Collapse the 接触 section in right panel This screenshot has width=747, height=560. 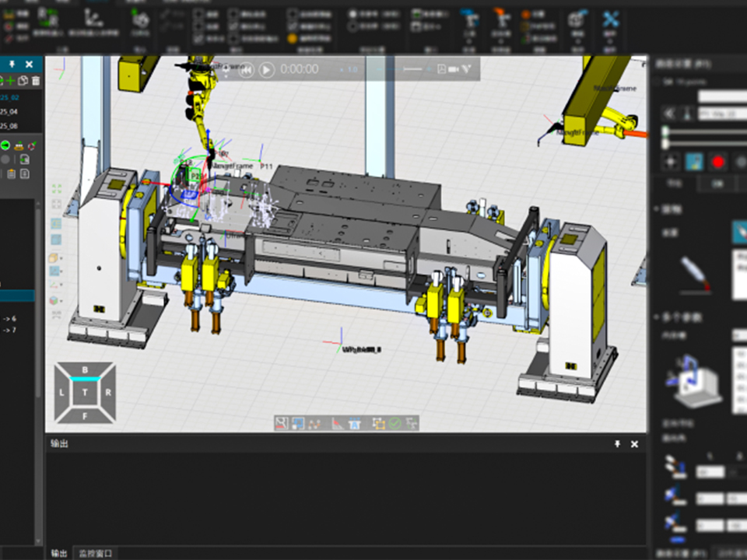tap(657, 210)
